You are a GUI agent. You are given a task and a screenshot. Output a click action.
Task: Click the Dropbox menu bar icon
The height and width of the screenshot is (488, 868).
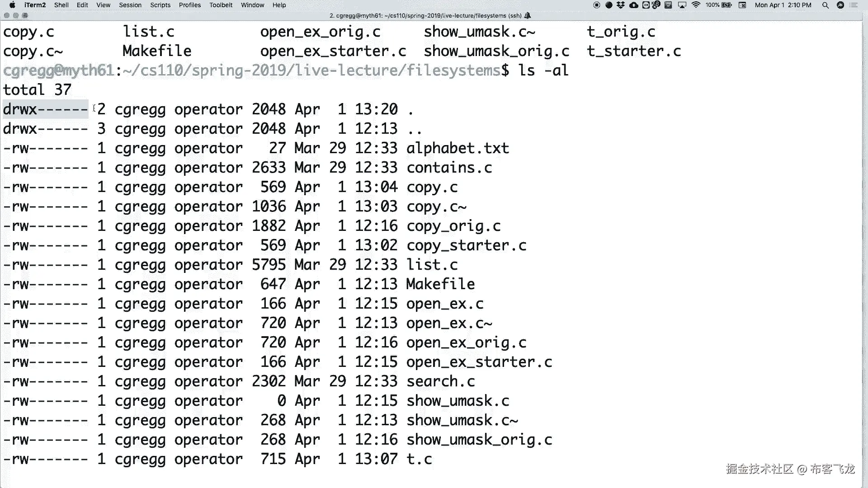point(621,5)
